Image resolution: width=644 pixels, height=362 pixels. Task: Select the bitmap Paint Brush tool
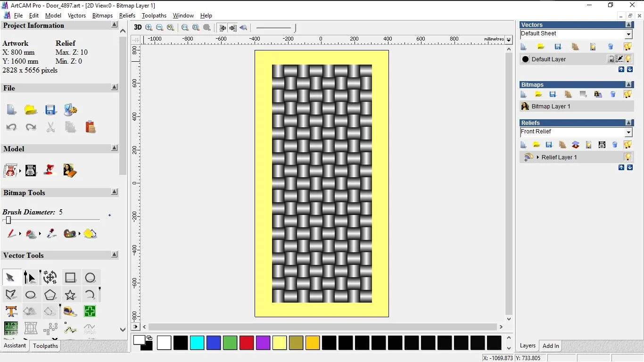11,233
